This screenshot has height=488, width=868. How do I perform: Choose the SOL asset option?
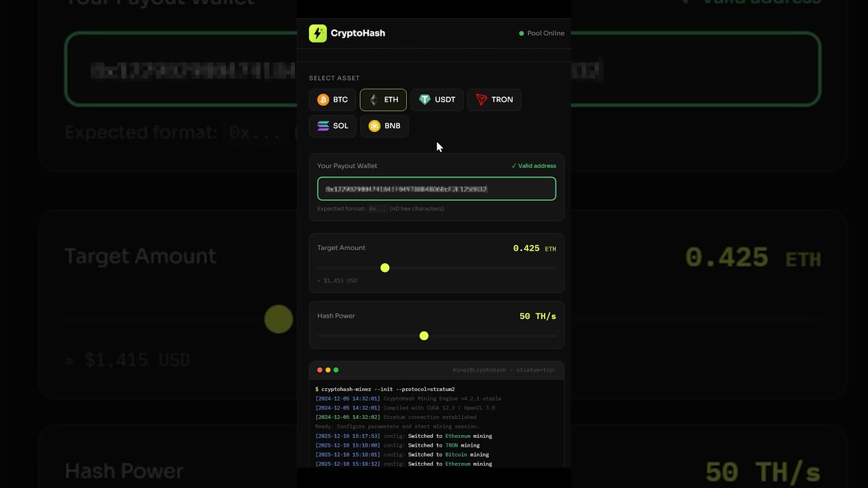pos(332,126)
